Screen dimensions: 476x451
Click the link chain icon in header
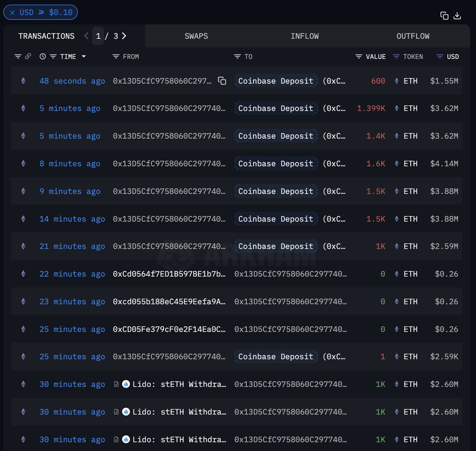(28, 56)
